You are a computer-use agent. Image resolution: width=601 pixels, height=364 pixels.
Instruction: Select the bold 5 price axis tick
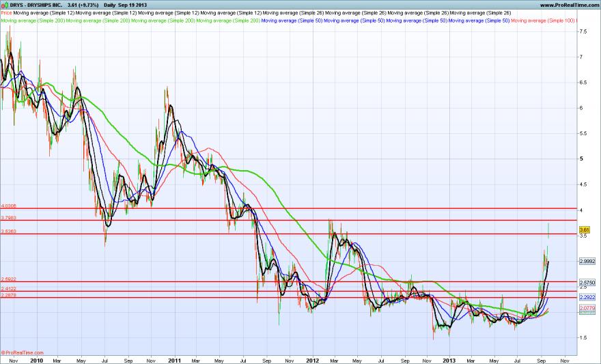(581, 159)
